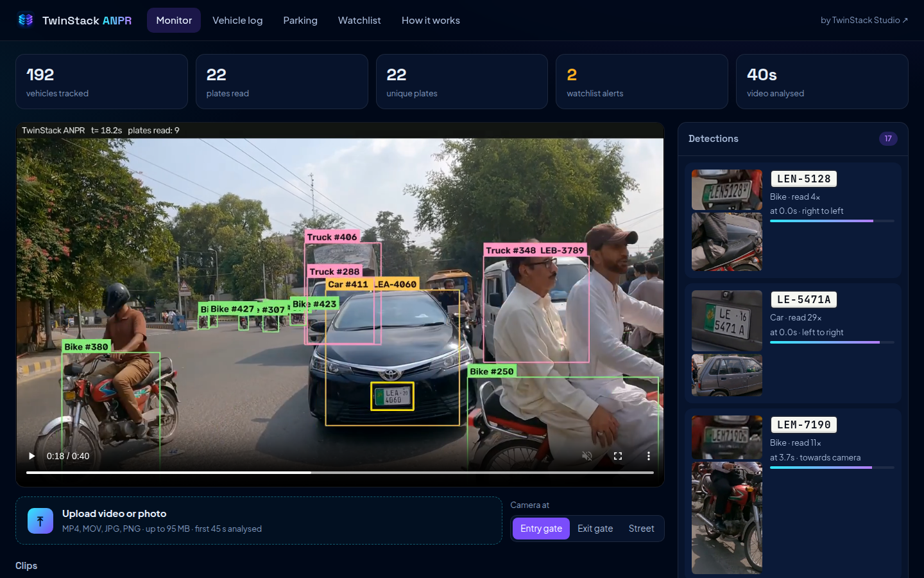Click the video progress bar
Screen dimensions: 924x578
pyautogui.click(x=340, y=473)
